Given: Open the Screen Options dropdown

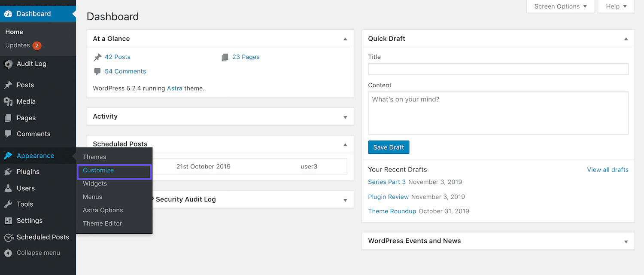Looking at the screenshot, I should (560, 6).
